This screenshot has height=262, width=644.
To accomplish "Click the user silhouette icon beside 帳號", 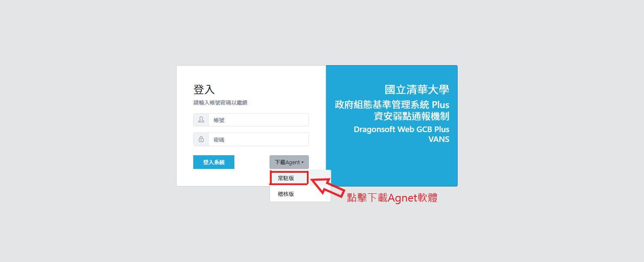I will 201,120.
